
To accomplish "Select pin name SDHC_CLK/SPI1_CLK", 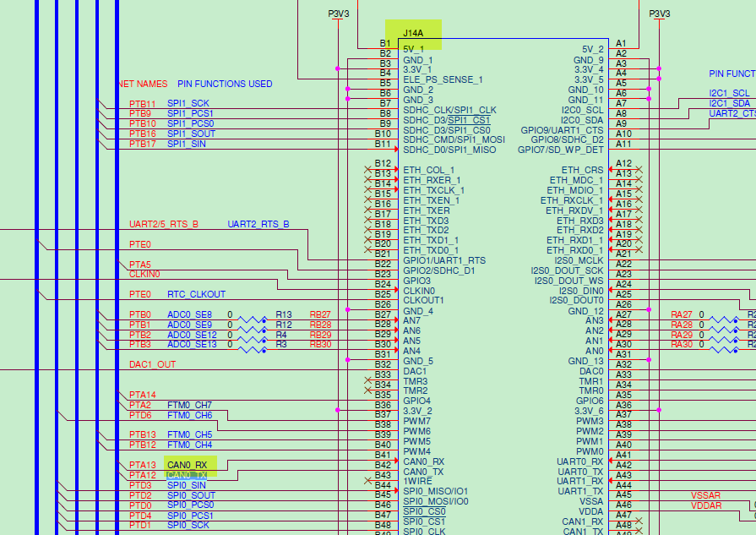I will (450, 110).
